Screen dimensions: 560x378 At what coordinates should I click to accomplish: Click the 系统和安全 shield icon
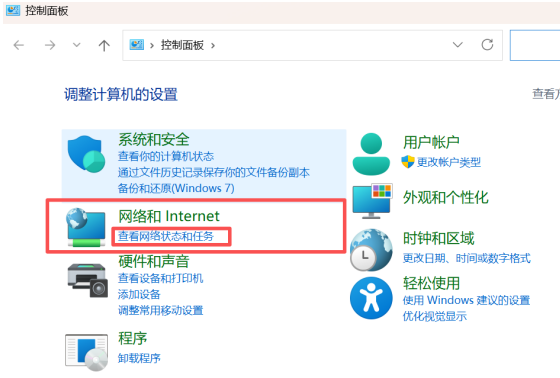(x=86, y=154)
